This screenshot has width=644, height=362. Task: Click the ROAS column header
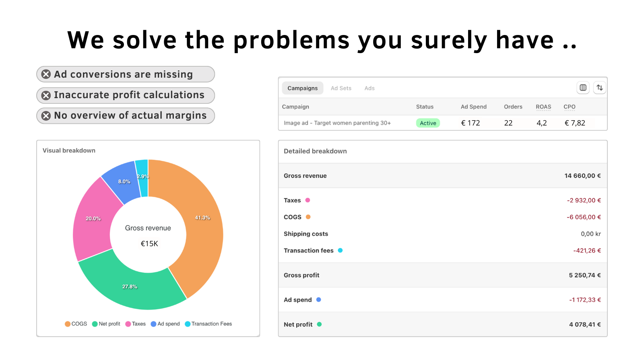[543, 107]
